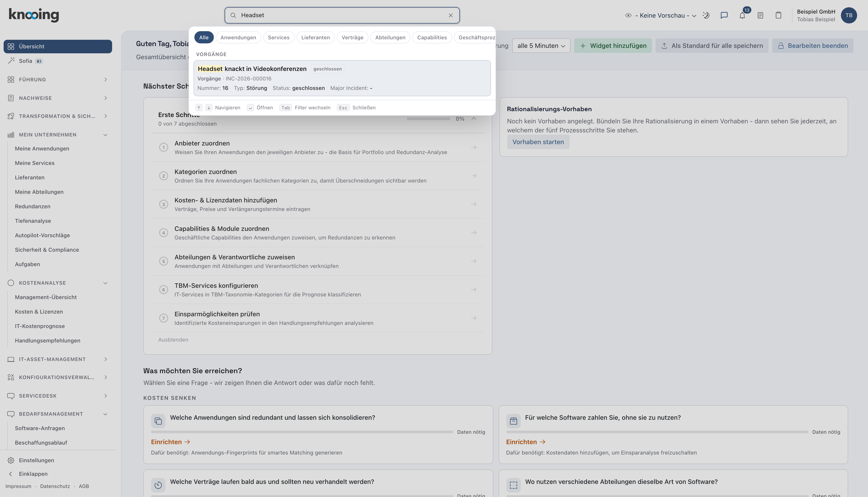Collapse sidebar via Einklappen
The image size is (868, 497).
pyautogui.click(x=33, y=474)
